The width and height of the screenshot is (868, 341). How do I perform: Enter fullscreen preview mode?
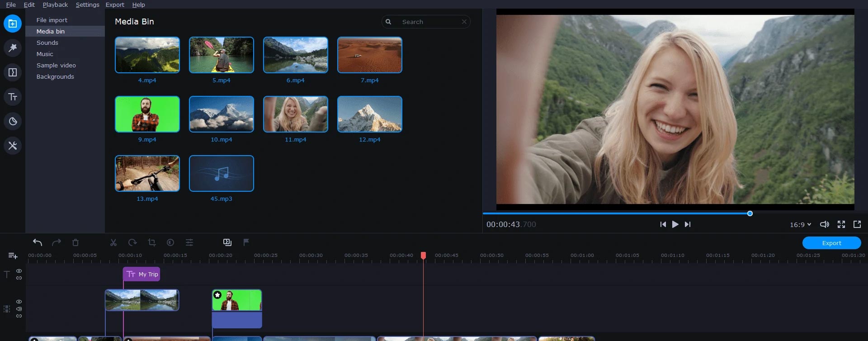pyautogui.click(x=841, y=224)
